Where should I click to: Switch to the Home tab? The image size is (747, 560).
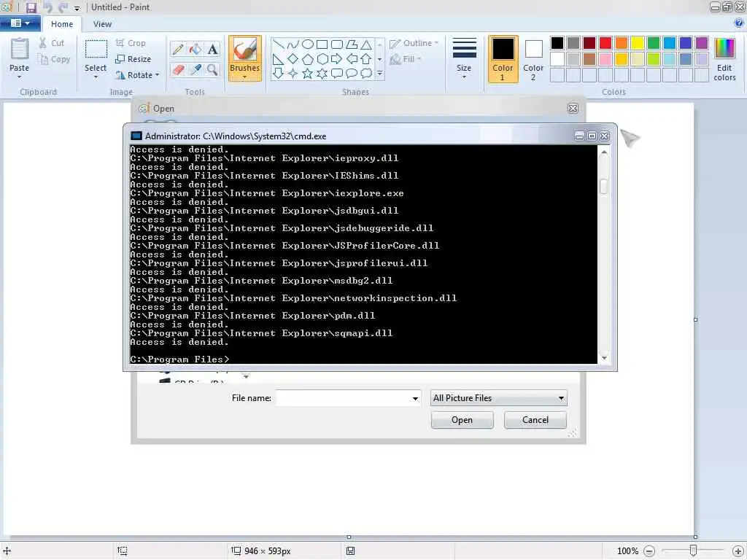click(x=62, y=24)
